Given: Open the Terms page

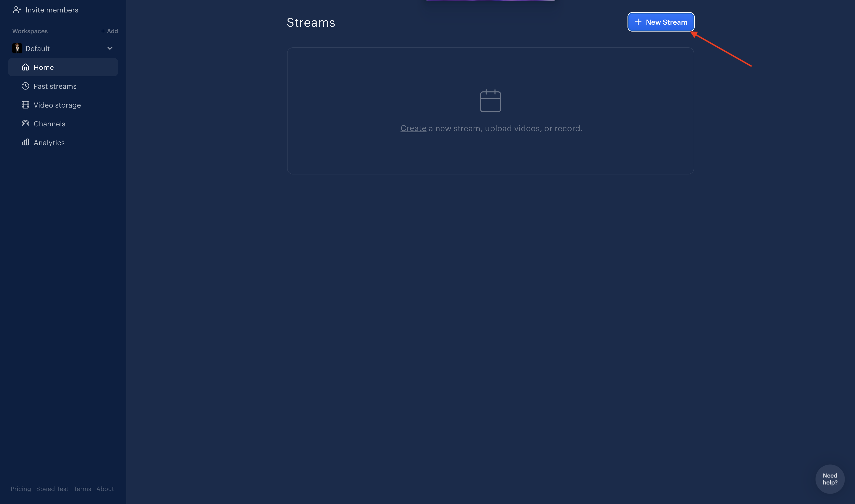Looking at the screenshot, I should [82, 488].
